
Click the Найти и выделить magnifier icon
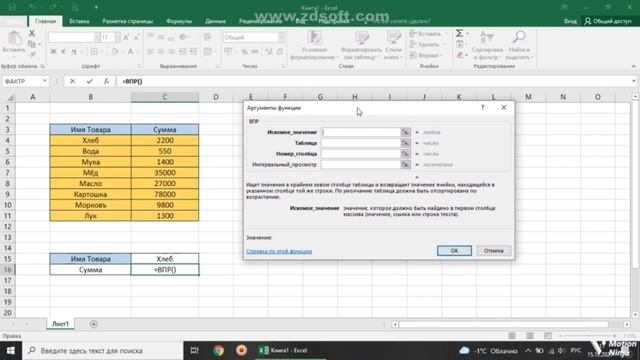[x=519, y=37]
